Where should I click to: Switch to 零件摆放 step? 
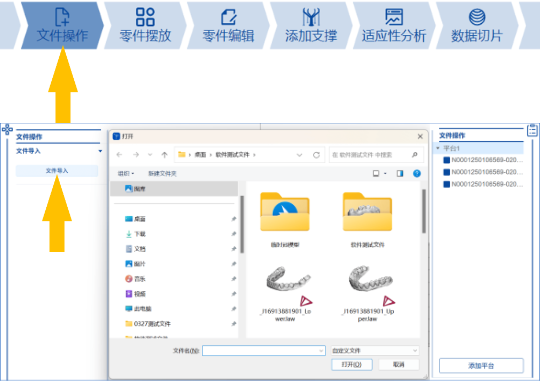145,25
